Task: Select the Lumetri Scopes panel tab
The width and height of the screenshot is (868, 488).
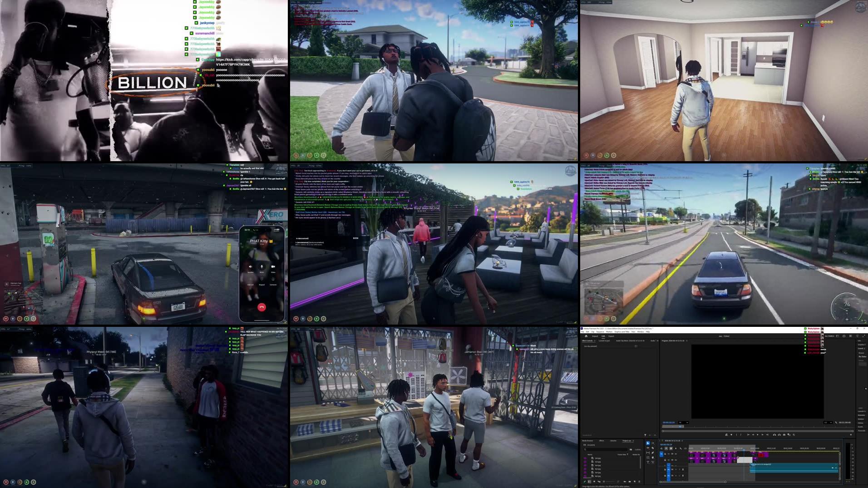Action: 604,340
